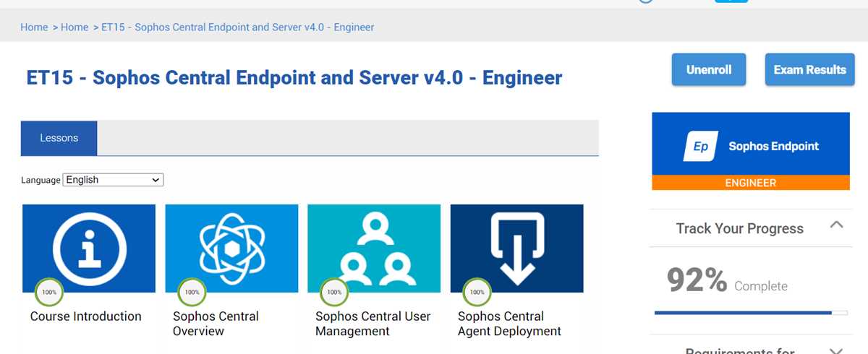Open the Sophos Central Agent Deployment download tile

(516, 249)
